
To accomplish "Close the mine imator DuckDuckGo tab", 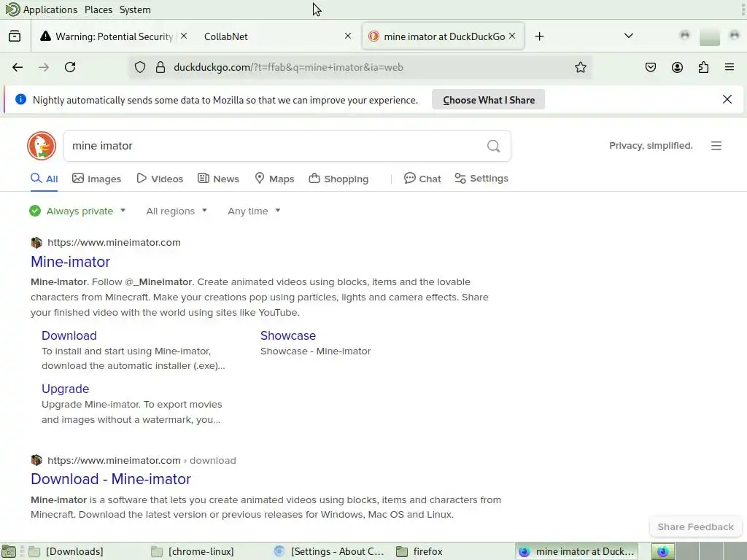I will tap(512, 36).
